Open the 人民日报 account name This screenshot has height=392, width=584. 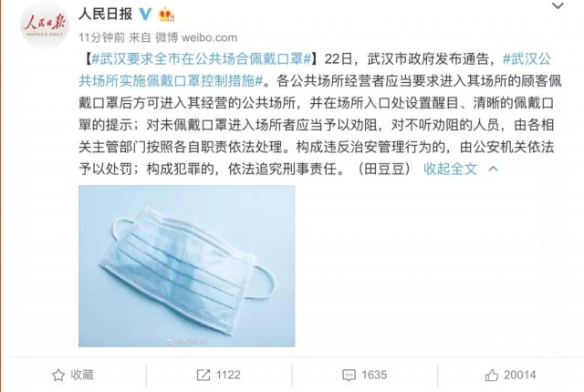tap(106, 15)
